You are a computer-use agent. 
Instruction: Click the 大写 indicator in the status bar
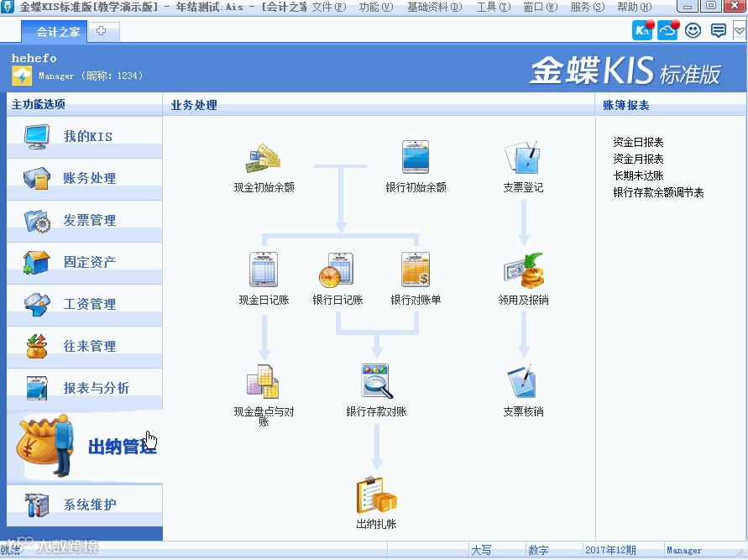tap(481, 550)
